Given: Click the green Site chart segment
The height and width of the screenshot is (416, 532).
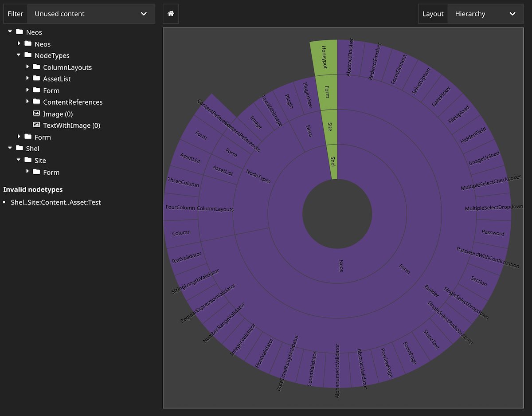Looking at the screenshot, I should (x=329, y=127).
